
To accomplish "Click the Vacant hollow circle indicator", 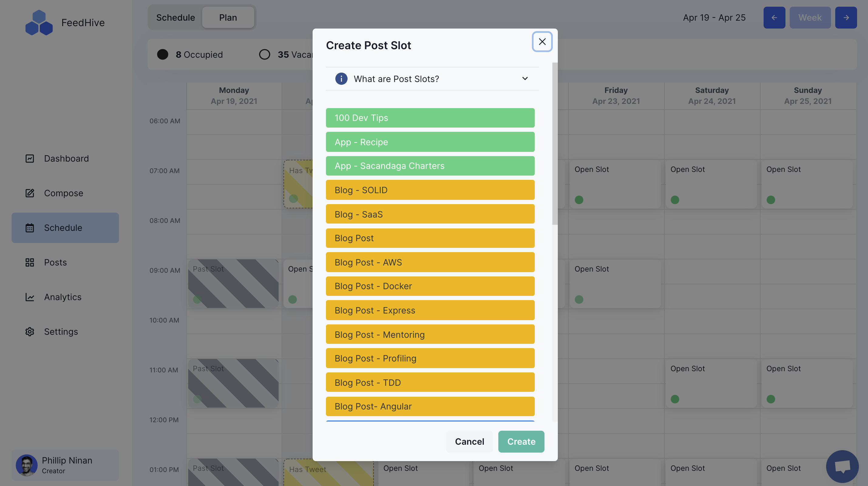I will [x=265, y=54].
